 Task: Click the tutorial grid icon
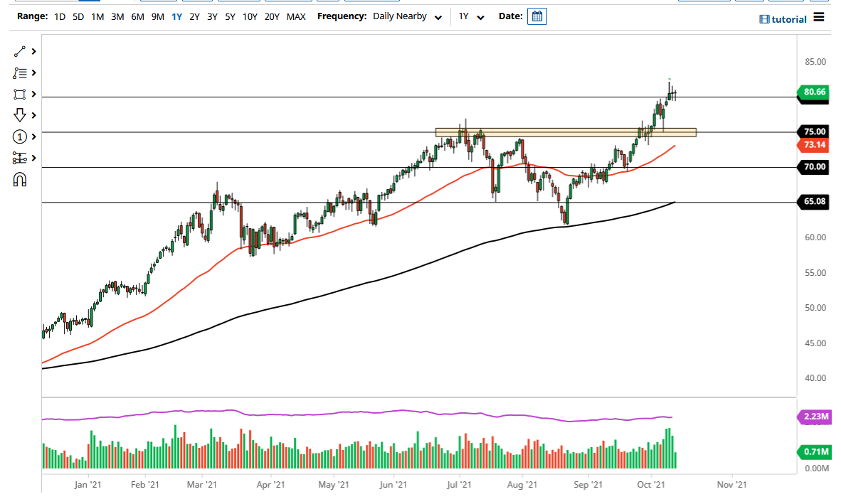click(x=763, y=19)
